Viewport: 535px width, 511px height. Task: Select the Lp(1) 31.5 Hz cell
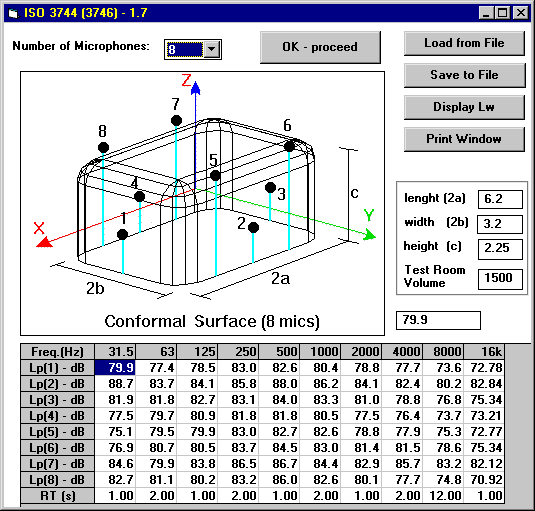click(x=115, y=368)
